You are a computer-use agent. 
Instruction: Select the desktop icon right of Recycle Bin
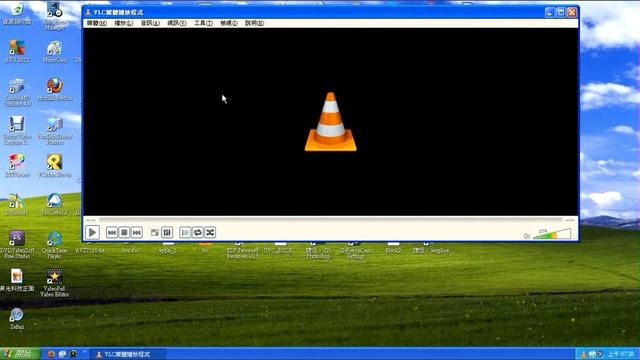pos(55,16)
